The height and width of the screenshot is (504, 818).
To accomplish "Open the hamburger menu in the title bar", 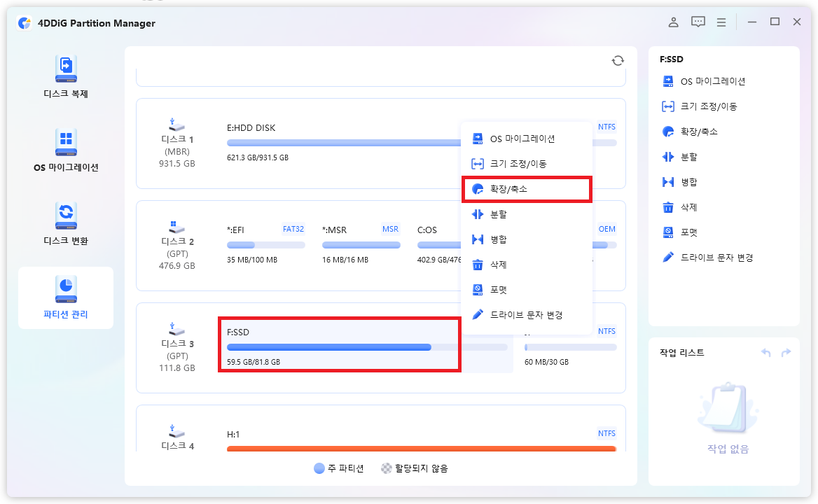I will (721, 22).
